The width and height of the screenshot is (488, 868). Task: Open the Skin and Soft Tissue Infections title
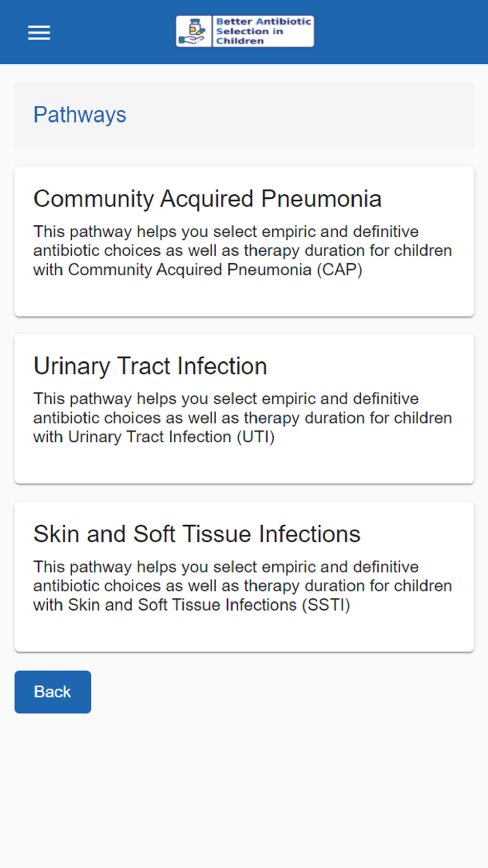click(x=197, y=534)
